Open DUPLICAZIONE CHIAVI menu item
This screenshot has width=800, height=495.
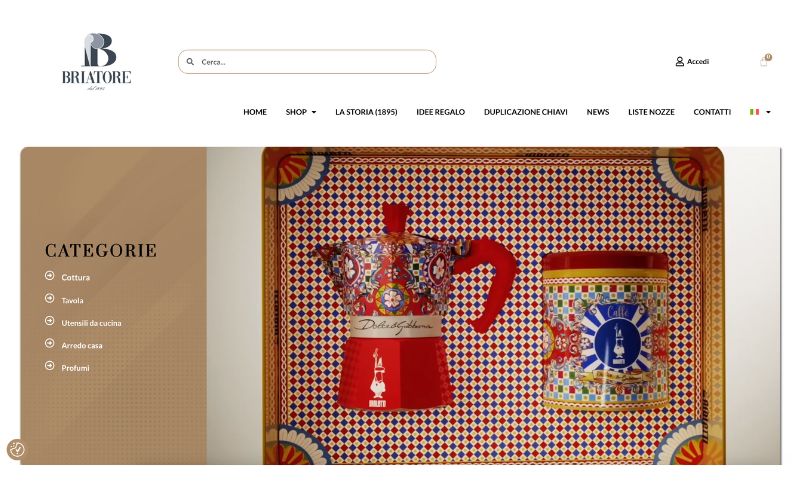tap(526, 112)
